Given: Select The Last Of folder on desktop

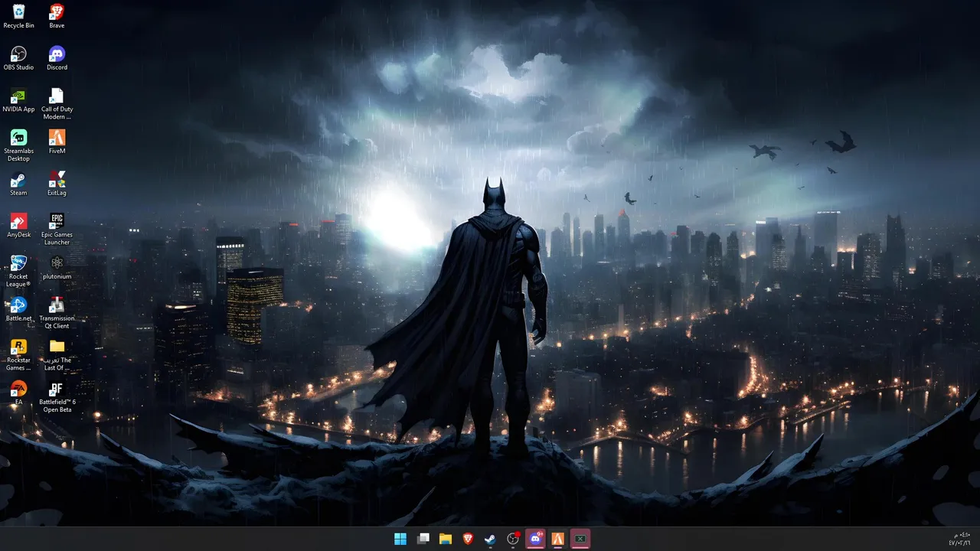Looking at the screenshot, I should click(x=57, y=355).
